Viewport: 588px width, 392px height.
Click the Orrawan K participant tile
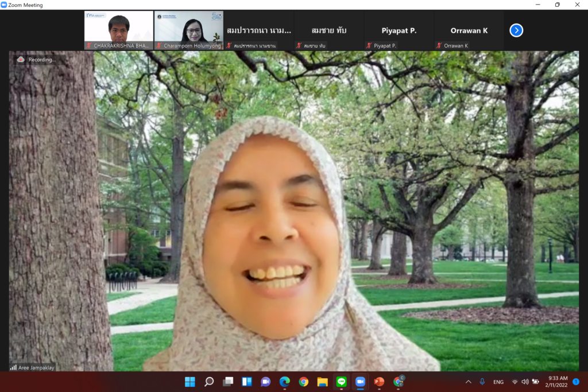469,30
